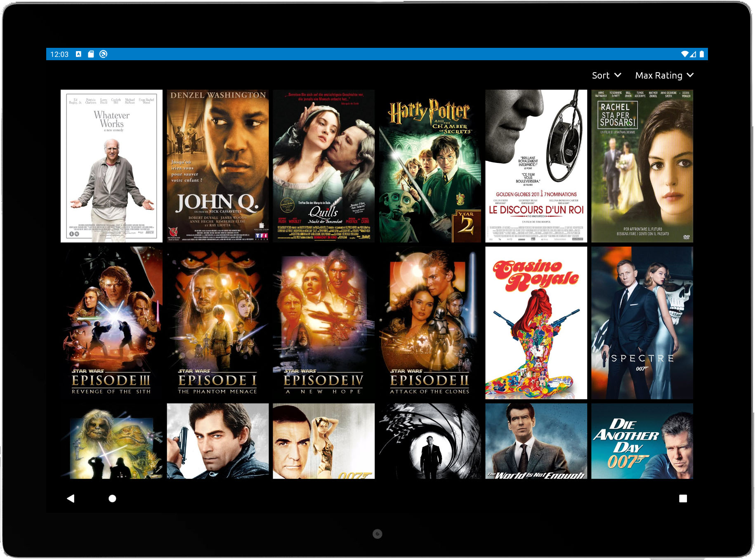This screenshot has width=755, height=560.
Task: Select Star Wars Episode I poster
Action: [218, 323]
